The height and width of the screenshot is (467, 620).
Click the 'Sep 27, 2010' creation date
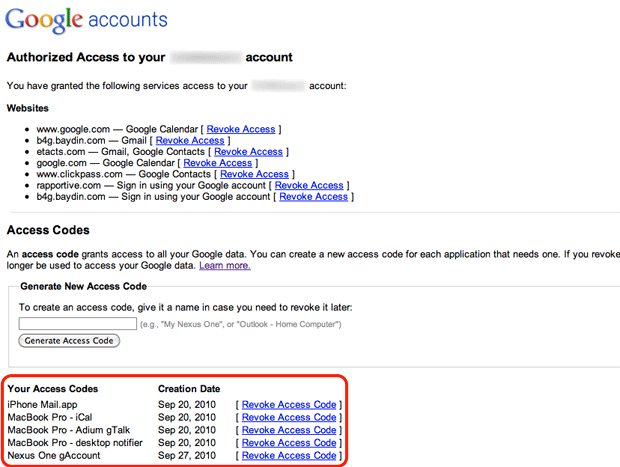187,456
